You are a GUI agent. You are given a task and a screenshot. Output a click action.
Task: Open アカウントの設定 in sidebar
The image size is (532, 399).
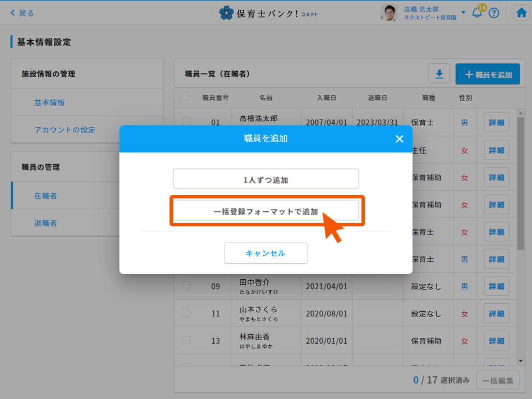pyautogui.click(x=65, y=130)
